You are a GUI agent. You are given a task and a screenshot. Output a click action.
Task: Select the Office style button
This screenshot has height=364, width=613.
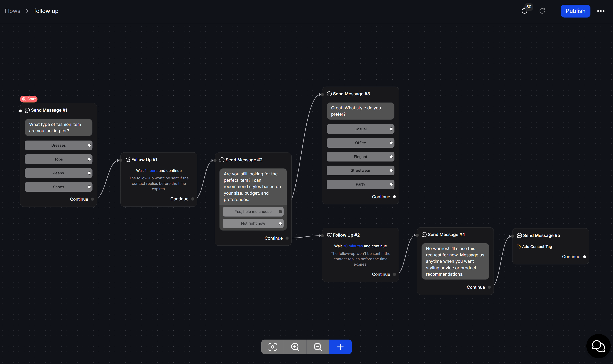click(360, 143)
